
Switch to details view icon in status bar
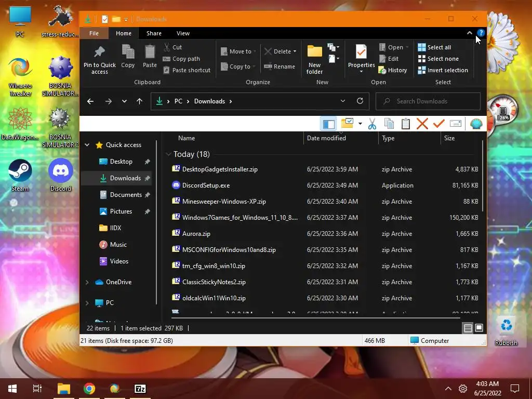click(468, 328)
